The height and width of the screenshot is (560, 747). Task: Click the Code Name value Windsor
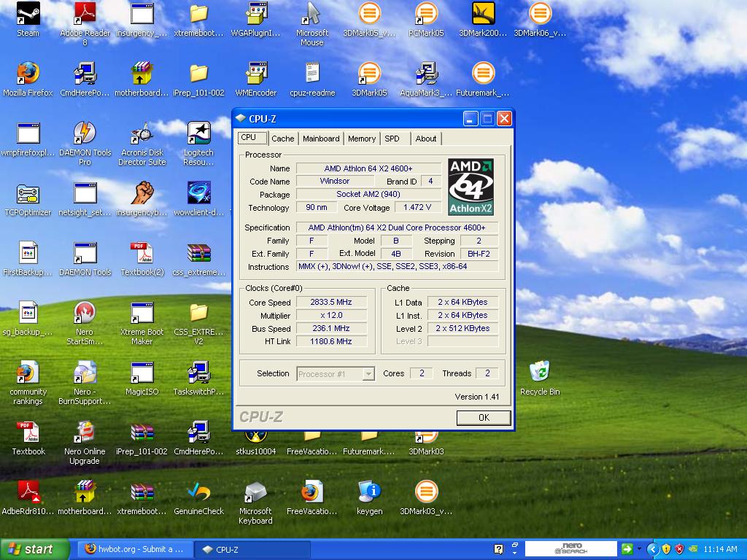point(334,181)
